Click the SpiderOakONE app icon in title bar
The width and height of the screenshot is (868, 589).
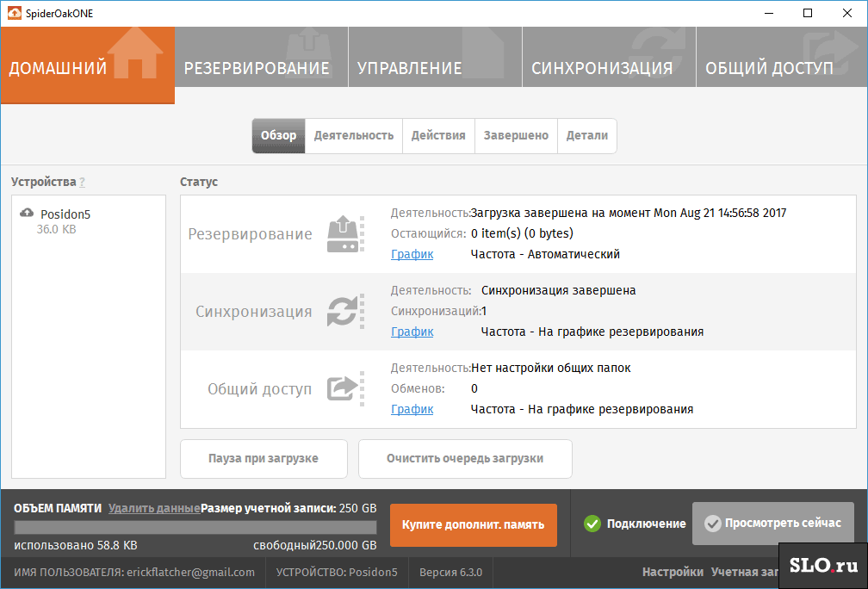[14, 13]
